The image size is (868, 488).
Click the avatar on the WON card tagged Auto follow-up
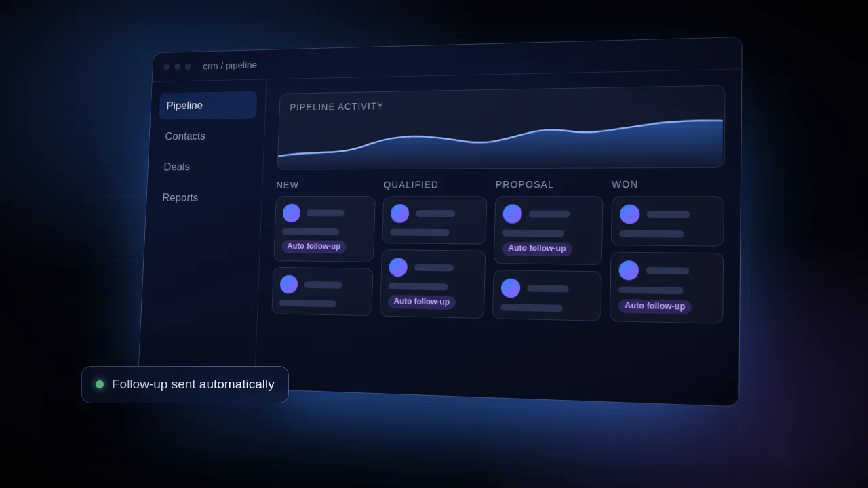[x=629, y=270]
